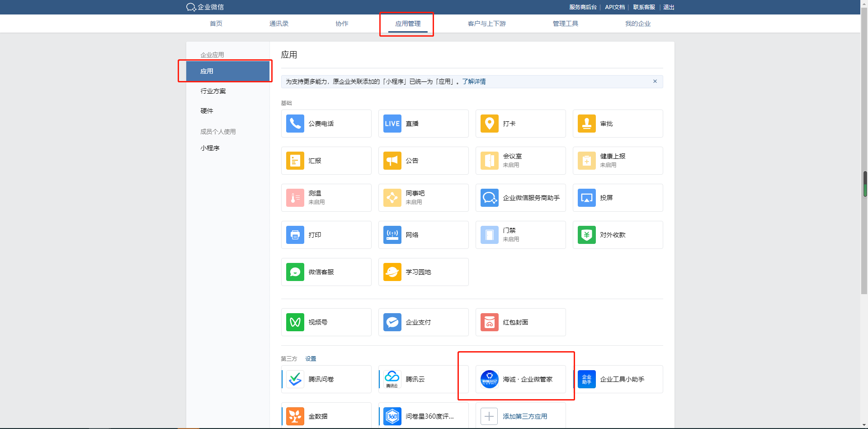The image size is (868, 429).
Task: Open the 服务商后台 link
Action: tap(583, 7)
